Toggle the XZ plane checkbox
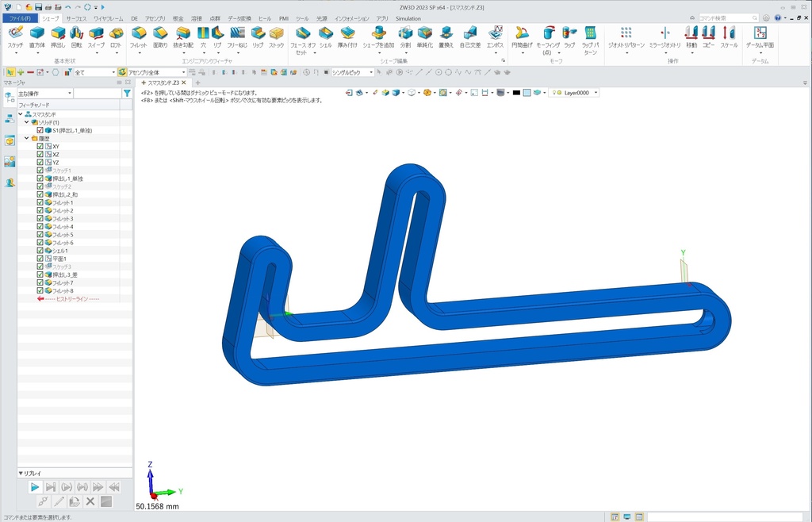This screenshot has height=522, width=812. pyautogui.click(x=40, y=155)
